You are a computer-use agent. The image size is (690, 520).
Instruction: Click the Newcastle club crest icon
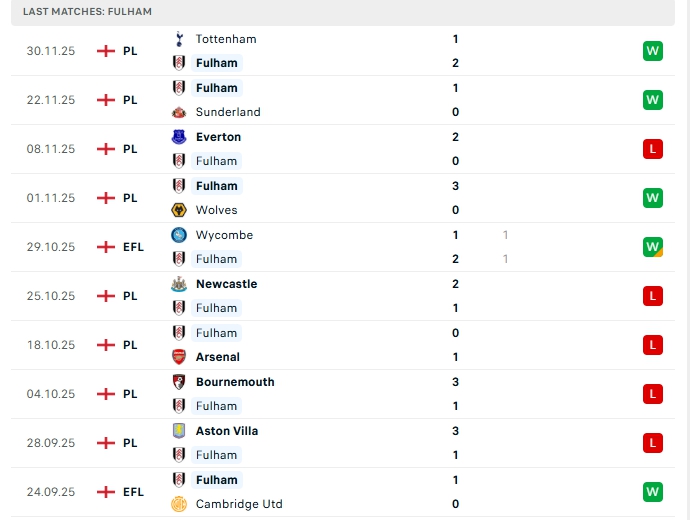coord(179,284)
